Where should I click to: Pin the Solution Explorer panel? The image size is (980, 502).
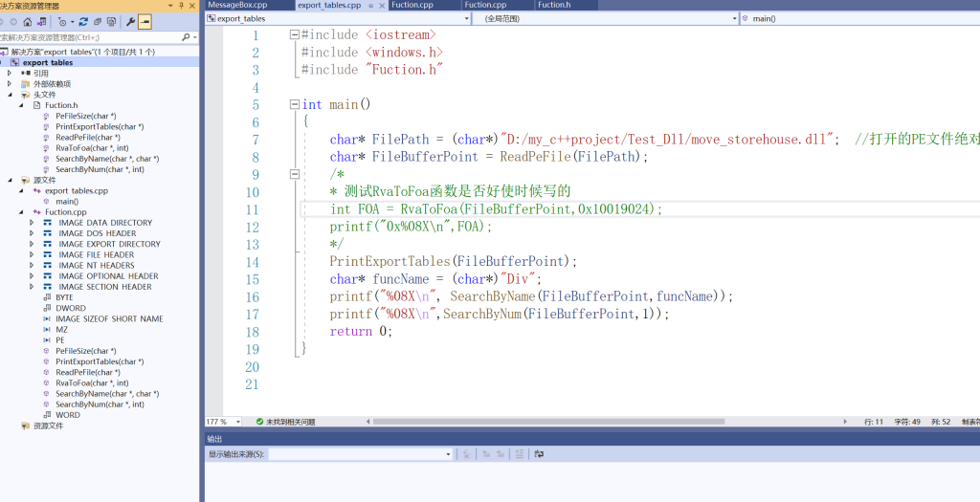click(182, 6)
